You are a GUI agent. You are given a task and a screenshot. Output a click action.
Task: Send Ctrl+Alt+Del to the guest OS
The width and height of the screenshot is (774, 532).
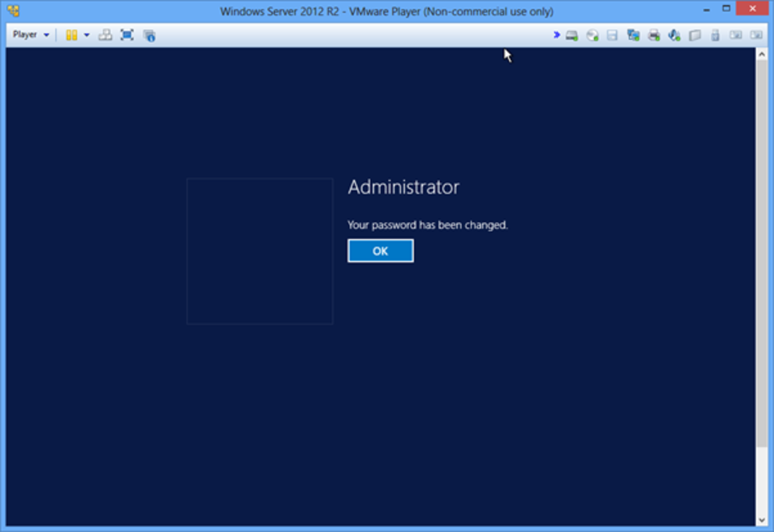pos(105,34)
